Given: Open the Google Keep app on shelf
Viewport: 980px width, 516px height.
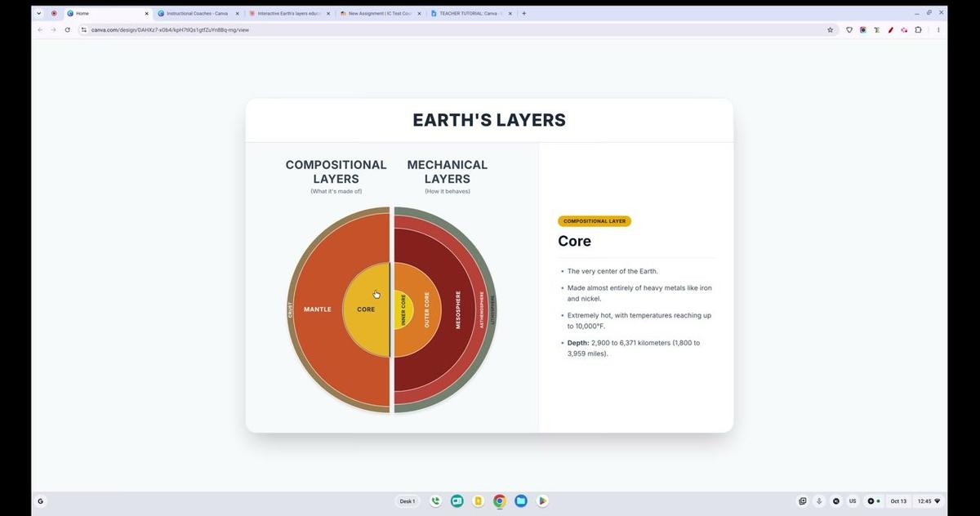Looking at the screenshot, I should pyautogui.click(x=478, y=501).
